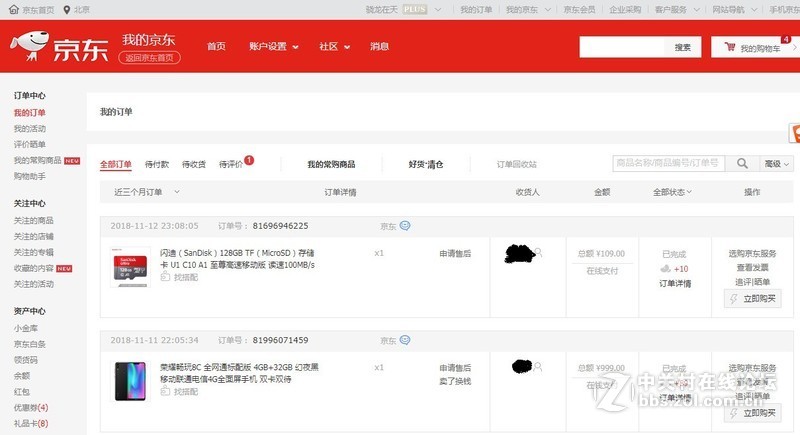
Task: Click 消息 in the red navigation bar
Action: click(x=379, y=46)
